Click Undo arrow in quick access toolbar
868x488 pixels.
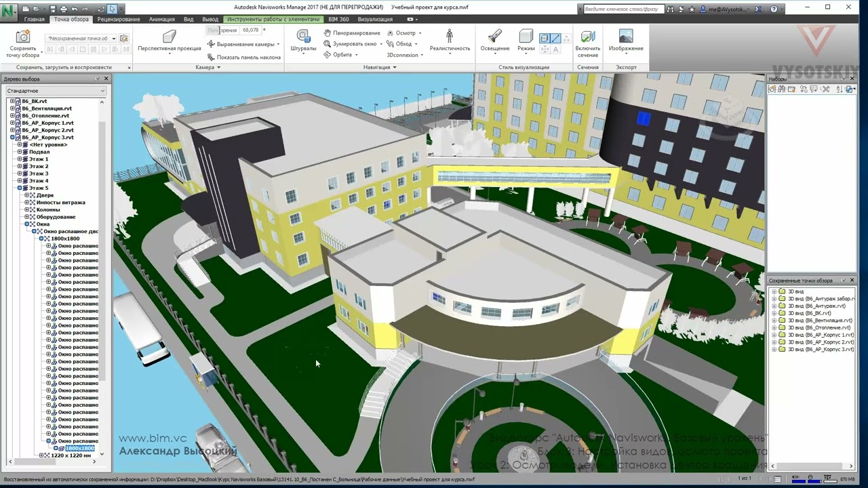click(x=75, y=9)
